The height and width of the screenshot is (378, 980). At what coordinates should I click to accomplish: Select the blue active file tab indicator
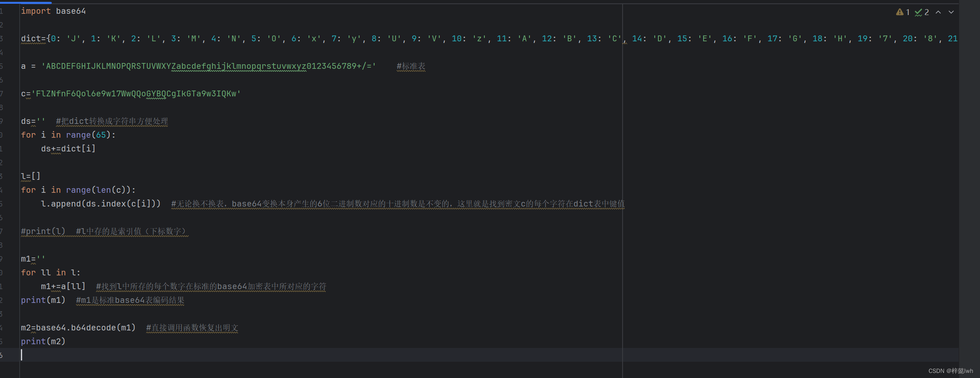25,2
